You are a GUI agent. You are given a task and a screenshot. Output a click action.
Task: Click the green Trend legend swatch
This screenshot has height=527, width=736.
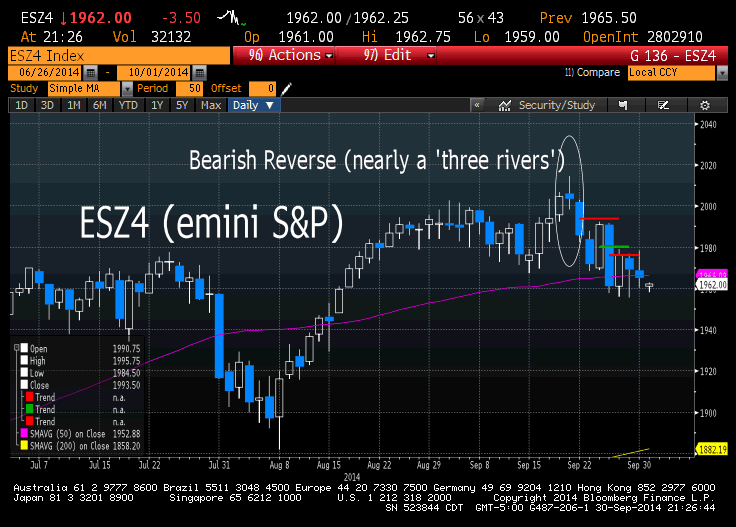pos(30,409)
